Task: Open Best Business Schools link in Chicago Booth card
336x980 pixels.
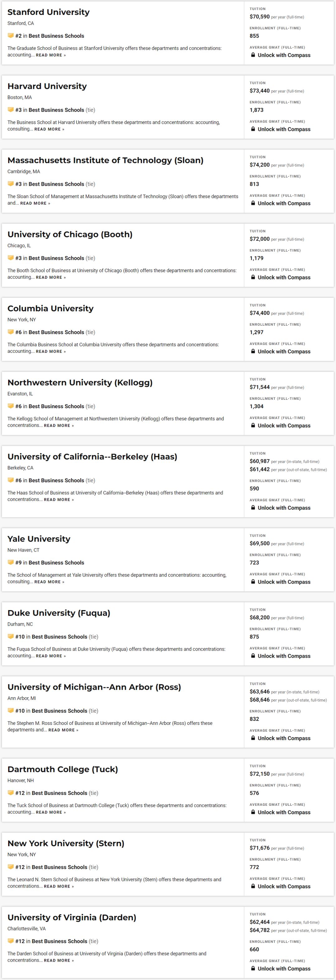Action: point(56,258)
